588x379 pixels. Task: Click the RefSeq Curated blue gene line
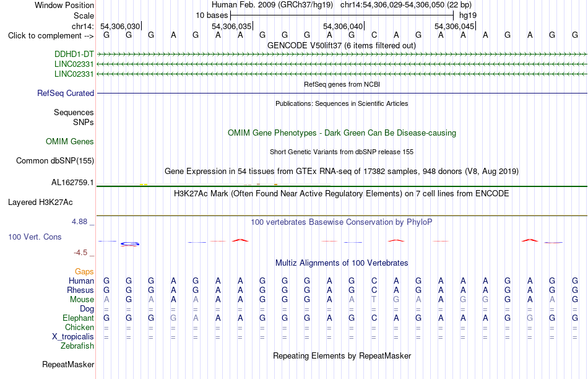pos(342,93)
